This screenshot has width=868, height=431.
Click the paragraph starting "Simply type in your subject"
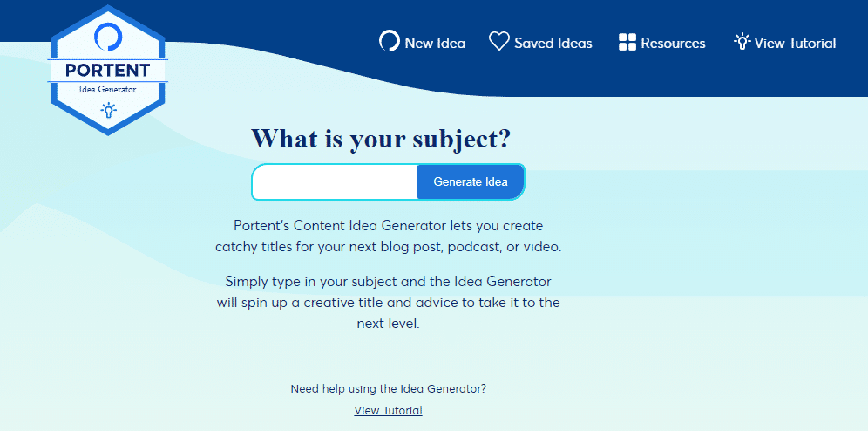(x=388, y=302)
